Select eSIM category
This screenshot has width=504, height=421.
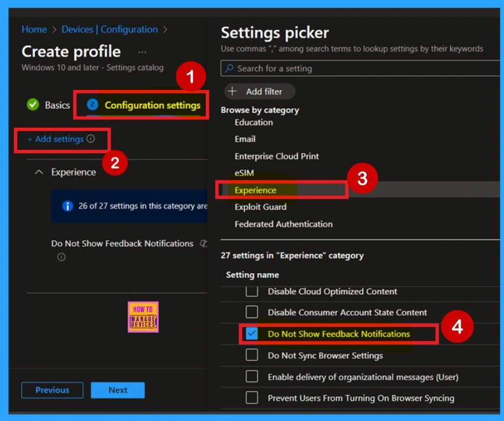[x=244, y=173]
